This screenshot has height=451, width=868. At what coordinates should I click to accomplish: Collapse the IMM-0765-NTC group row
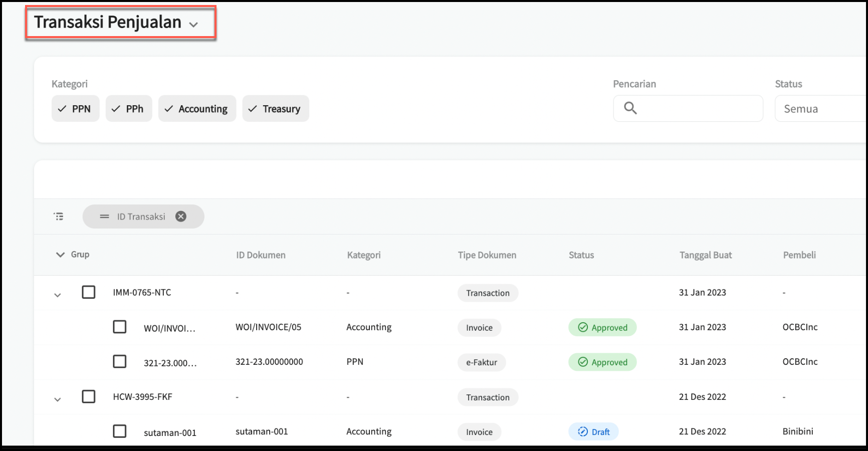58,295
